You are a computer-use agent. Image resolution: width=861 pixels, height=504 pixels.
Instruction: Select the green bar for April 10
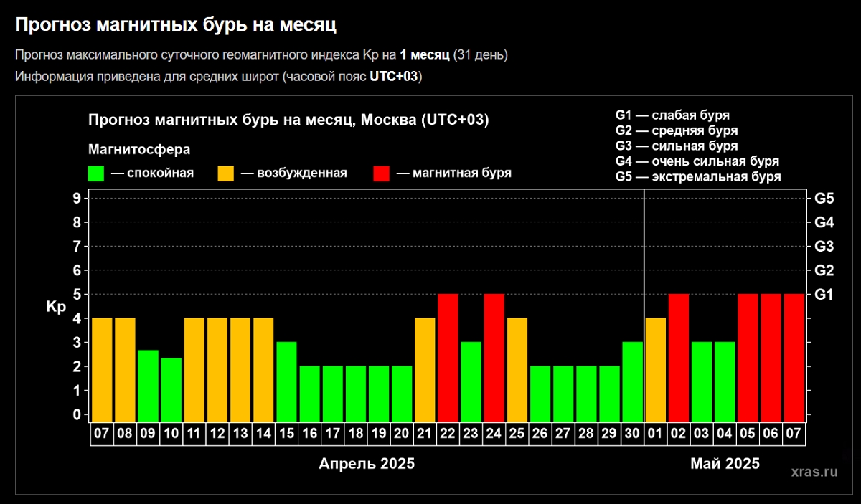coord(171,389)
